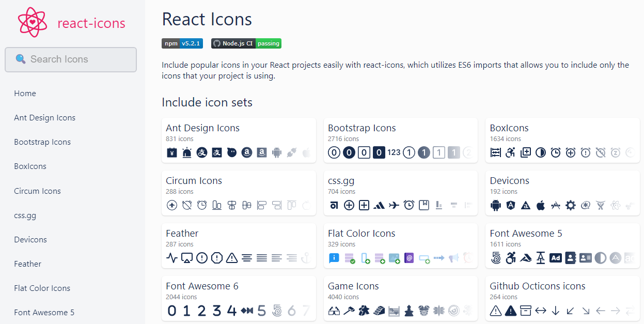Open the Devicons card title
Image resolution: width=644 pixels, height=324 pixels.
pyautogui.click(x=510, y=181)
